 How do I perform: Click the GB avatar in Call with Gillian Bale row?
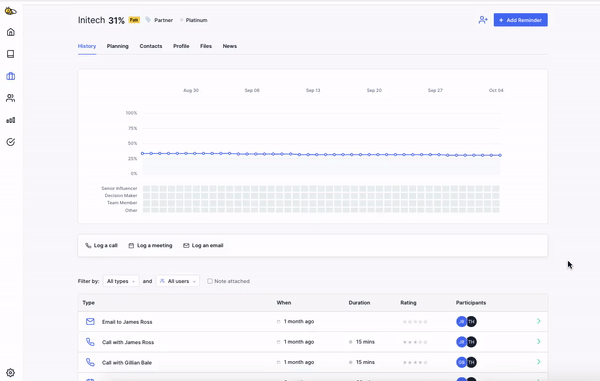click(x=461, y=362)
